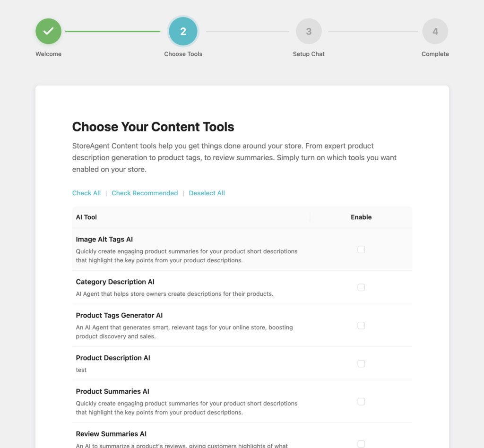Image resolution: width=484 pixels, height=448 pixels.
Task: Select the Choose Tools step circle
Action: pyautogui.click(x=183, y=31)
